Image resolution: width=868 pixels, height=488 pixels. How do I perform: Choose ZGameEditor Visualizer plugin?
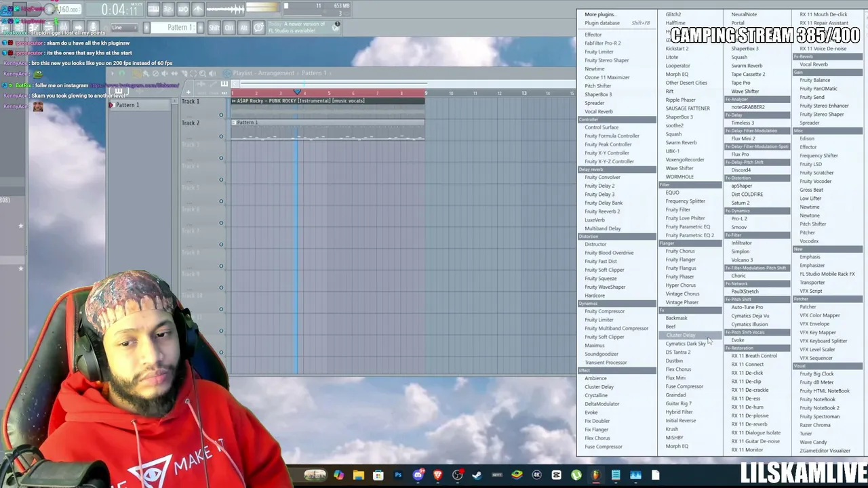coord(825,451)
